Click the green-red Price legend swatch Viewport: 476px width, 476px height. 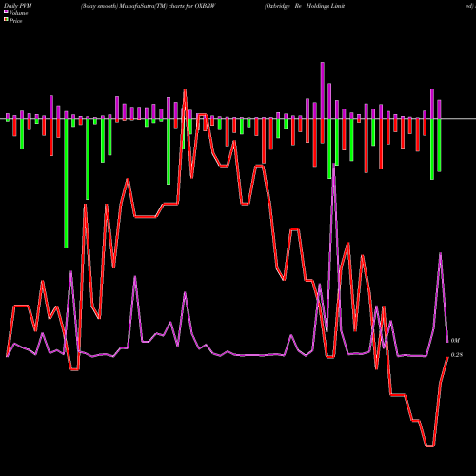pyautogui.click(x=6, y=20)
